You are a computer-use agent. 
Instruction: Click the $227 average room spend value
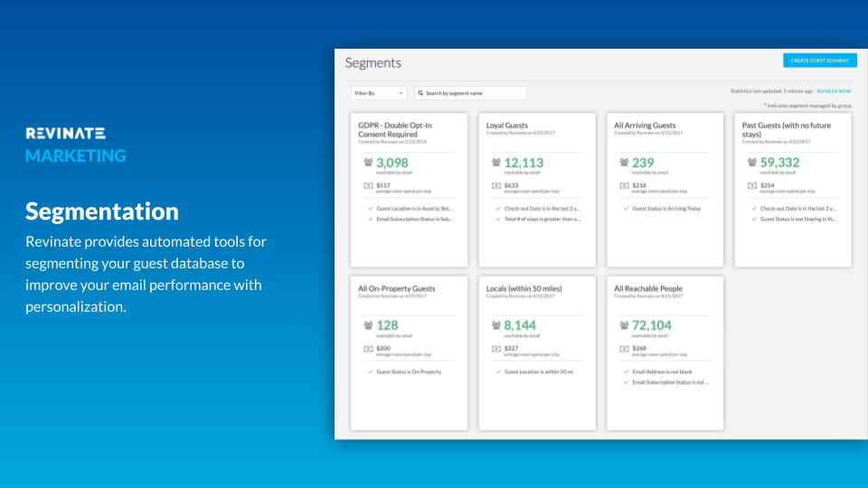tap(511, 348)
